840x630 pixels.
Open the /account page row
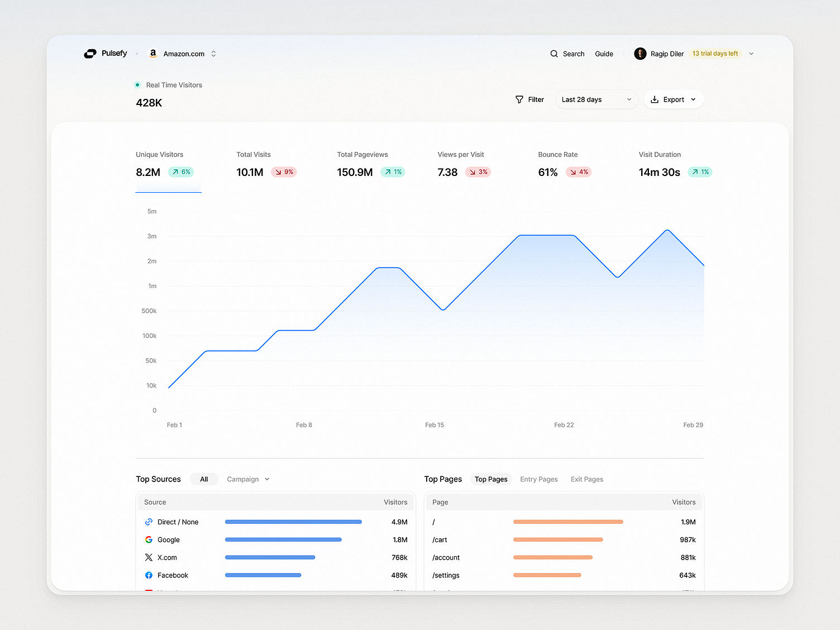pos(564,557)
